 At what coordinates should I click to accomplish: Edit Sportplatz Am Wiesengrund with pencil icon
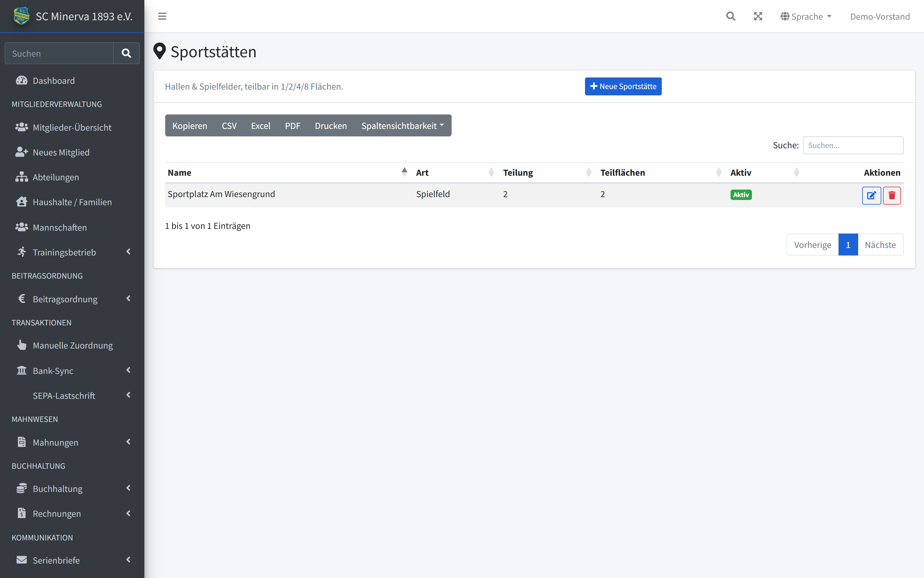(871, 195)
